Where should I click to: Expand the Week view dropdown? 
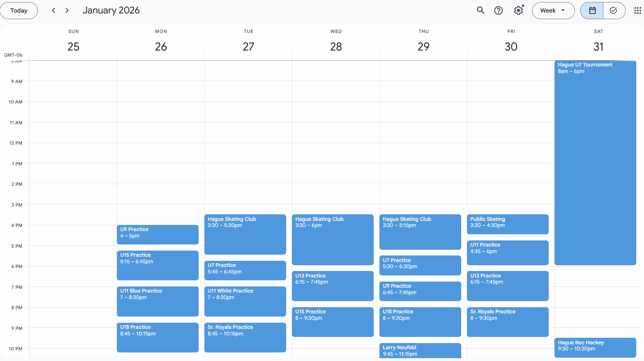click(x=553, y=11)
